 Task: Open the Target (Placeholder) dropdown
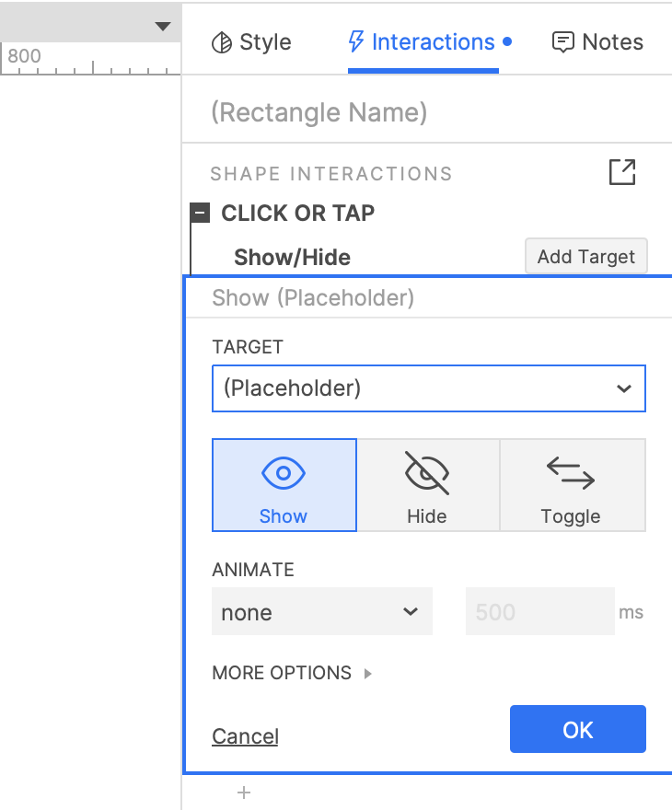(429, 388)
